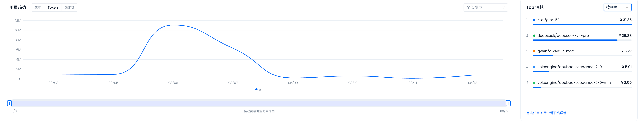Click the left time range slider handle

coord(9,103)
